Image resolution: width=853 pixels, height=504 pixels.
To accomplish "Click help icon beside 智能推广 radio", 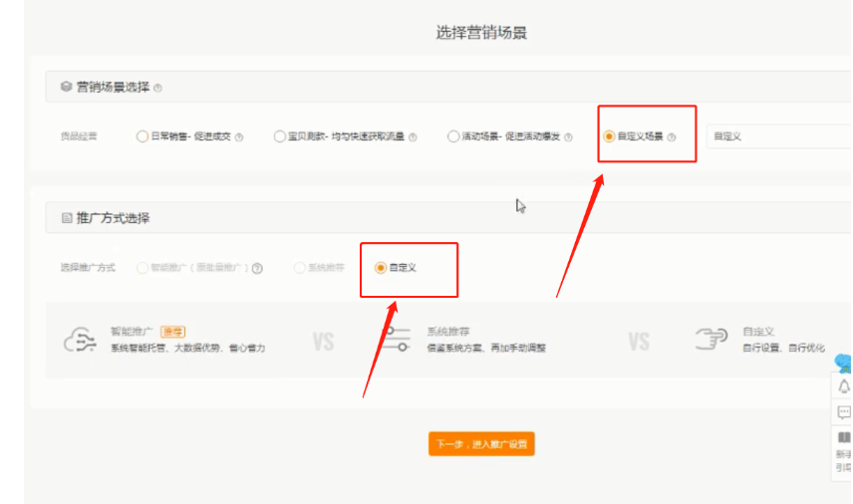I will tap(257, 269).
